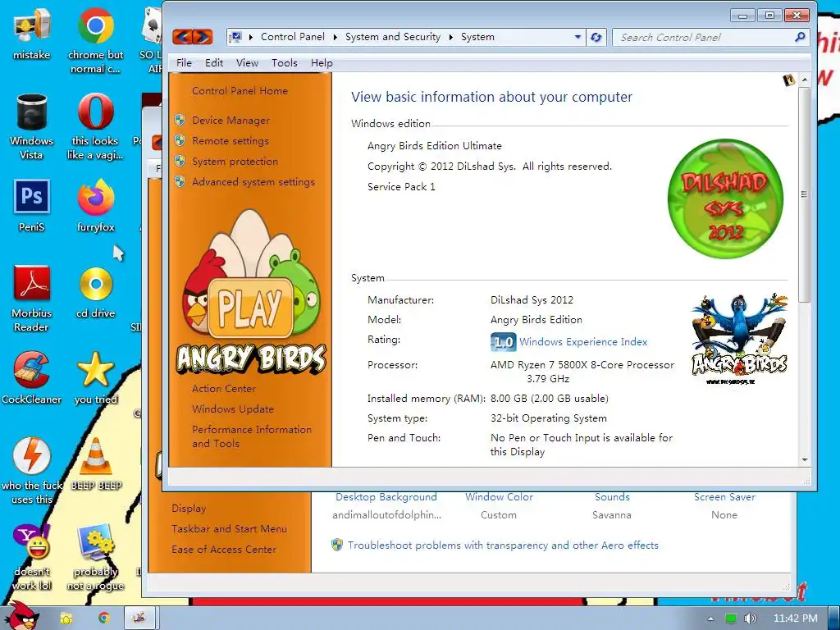The width and height of the screenshot is (840, 630).
Task: Open the Help menu
Action: (322, 62)
